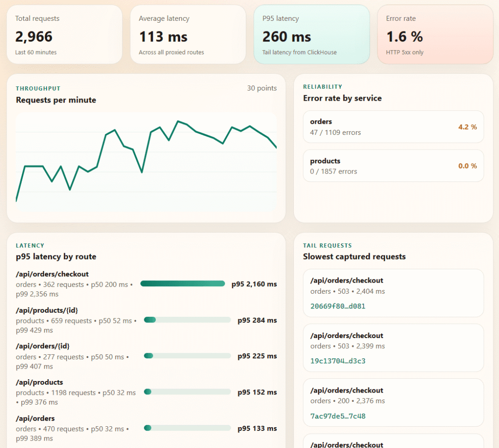Click the 4.2 % orders error percentage
499x448 pixels.
point(468,127)
